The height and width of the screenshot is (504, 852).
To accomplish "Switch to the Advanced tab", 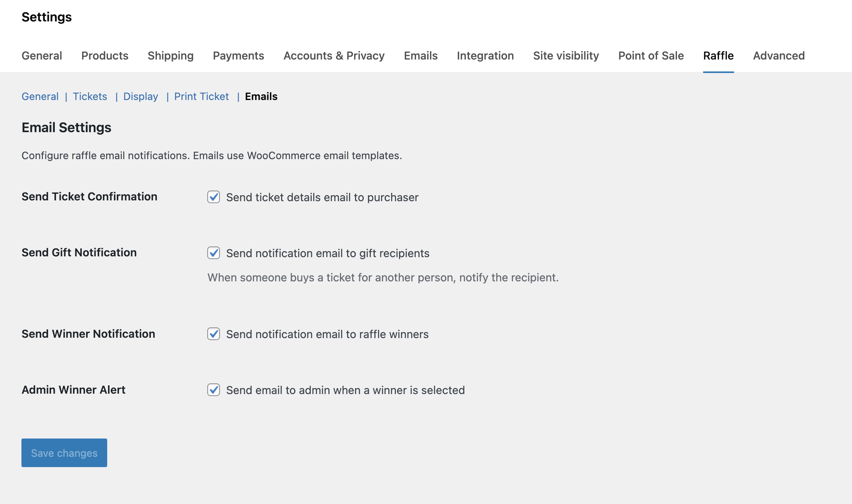I will 778,56.
